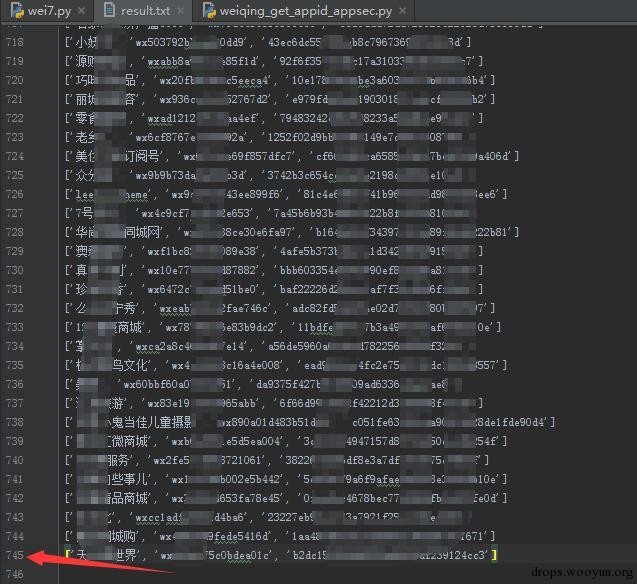This screenshot has width=637, height=584.
Task: Open the weiqing_get_appid_appsec.py tab
Action: [306, 11]
